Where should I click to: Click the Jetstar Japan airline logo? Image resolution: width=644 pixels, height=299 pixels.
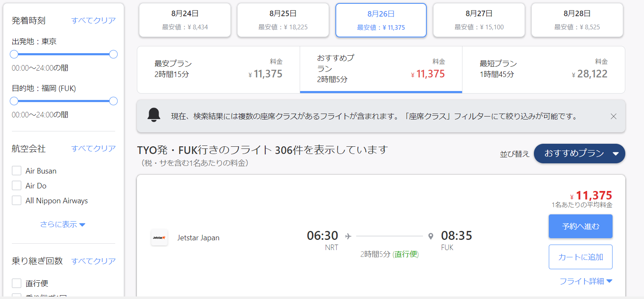(x=159, y=238)
